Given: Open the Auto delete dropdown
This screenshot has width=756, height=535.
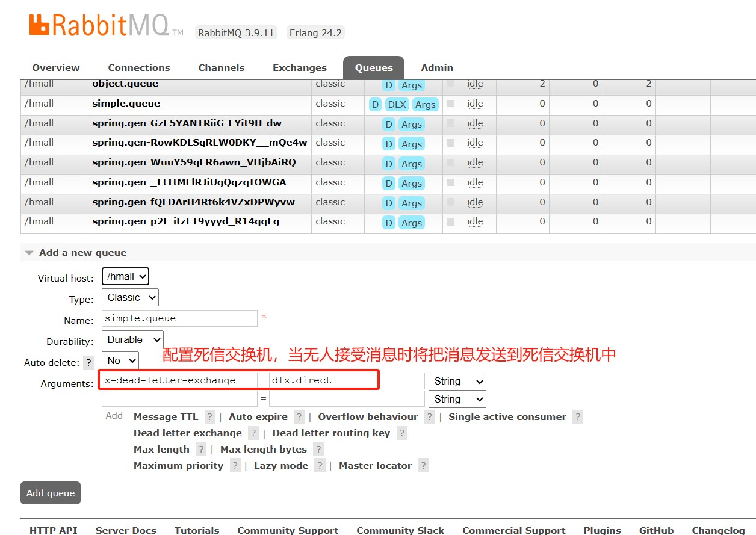Looking at the screenshot, I should click(120, 361).
